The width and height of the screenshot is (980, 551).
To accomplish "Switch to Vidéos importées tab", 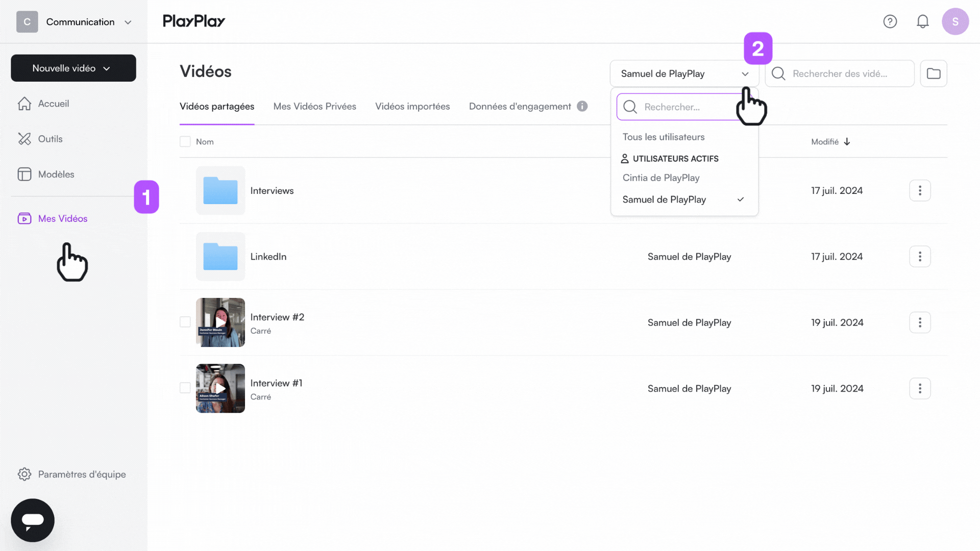I will (x=412, y=106).
